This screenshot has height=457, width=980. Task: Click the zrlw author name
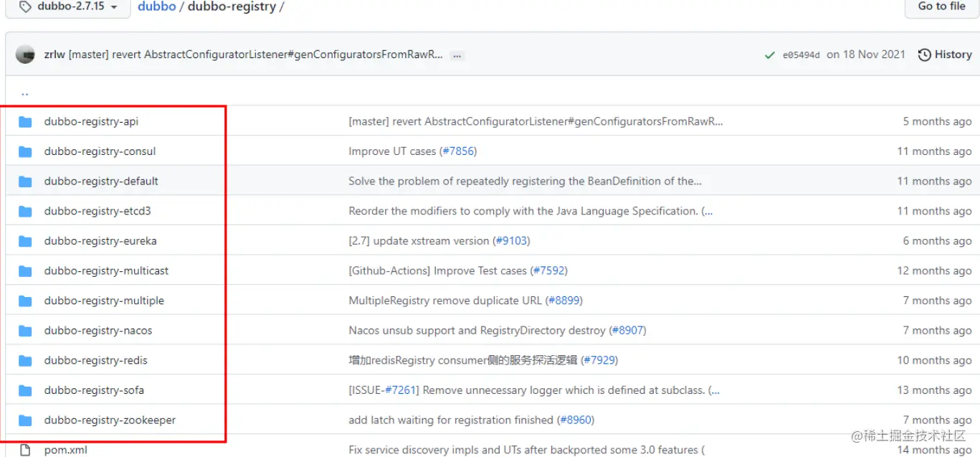54,55
